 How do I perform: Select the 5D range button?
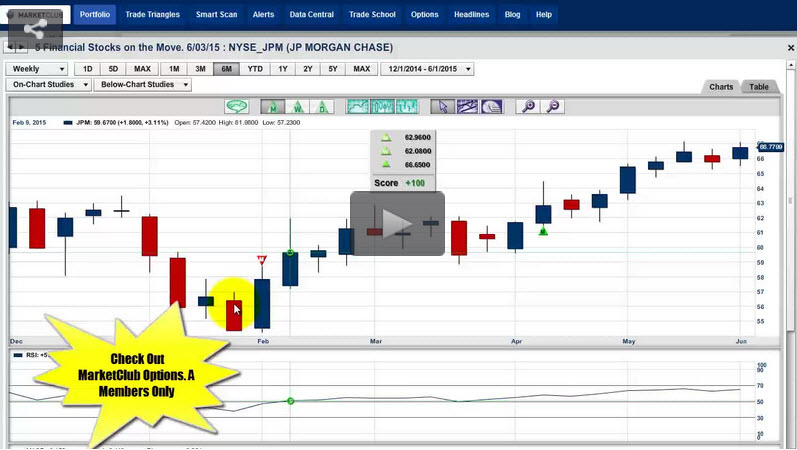pyautogui.click(x=113, y=69)
